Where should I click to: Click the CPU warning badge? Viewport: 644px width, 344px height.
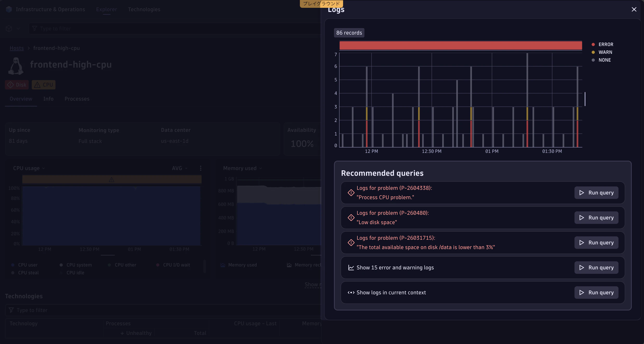pos(43,85)
